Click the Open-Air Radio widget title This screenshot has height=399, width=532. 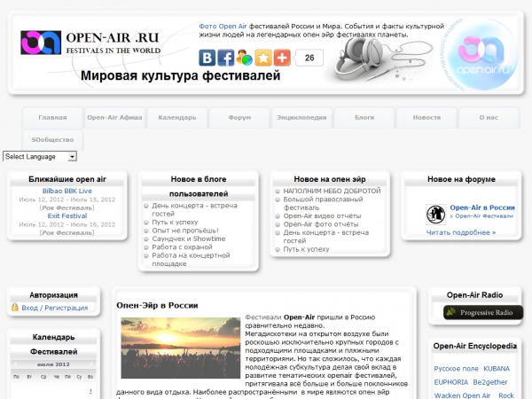[x=474, y=295]
